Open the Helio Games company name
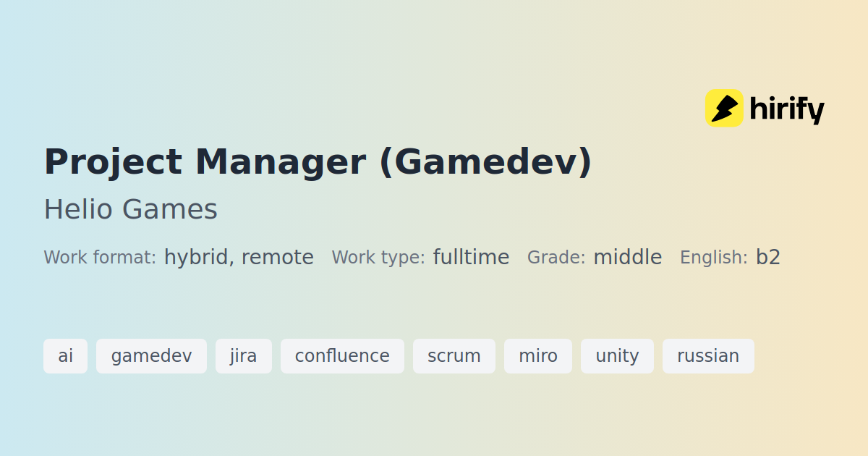 tap(131, 210)
